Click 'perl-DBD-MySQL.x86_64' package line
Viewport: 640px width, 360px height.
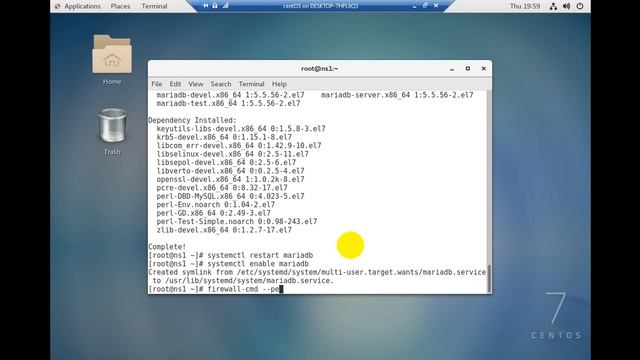(x=230, y=196)
